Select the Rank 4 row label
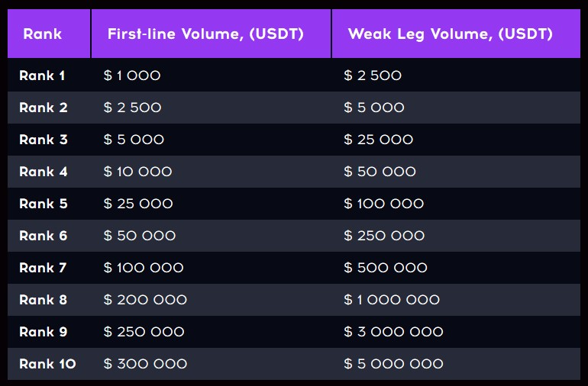The width and height of the screenshot is (588, 386). (x=44, y=172)
